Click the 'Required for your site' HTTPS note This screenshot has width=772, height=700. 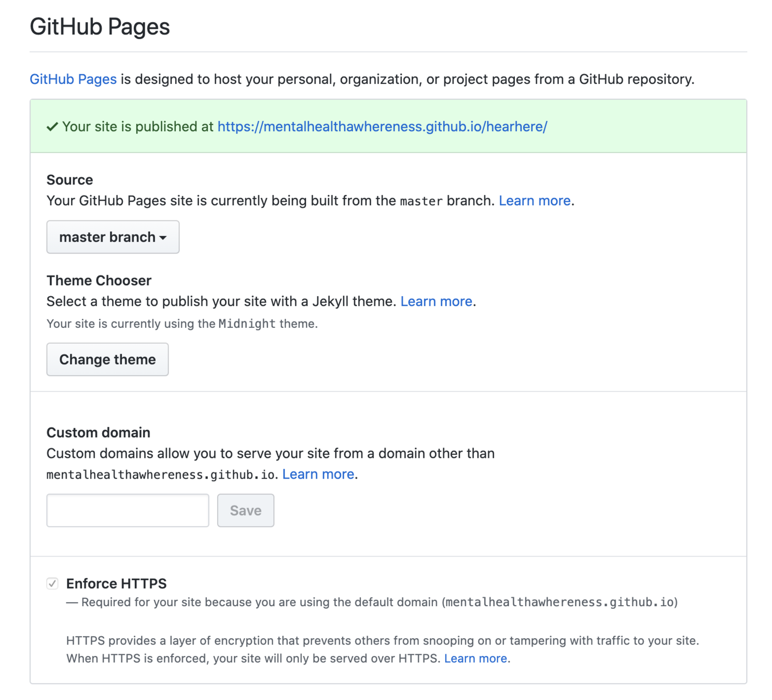click(372, 603)
